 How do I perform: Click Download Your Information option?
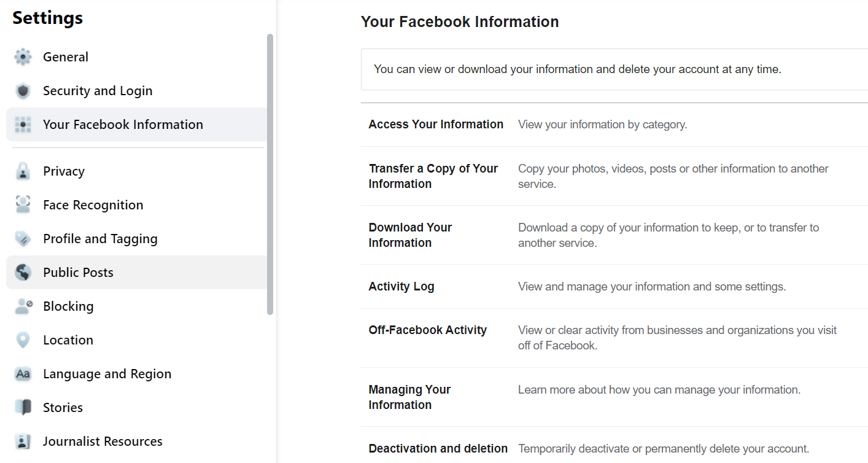614,235
